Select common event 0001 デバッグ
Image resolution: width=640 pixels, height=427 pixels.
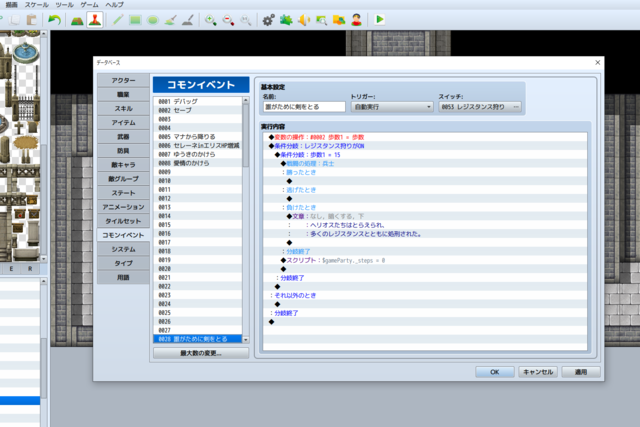point(198,101)
